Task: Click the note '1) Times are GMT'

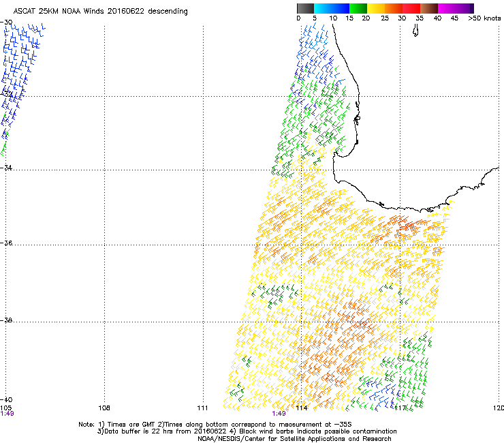Action: pos(127,425)
